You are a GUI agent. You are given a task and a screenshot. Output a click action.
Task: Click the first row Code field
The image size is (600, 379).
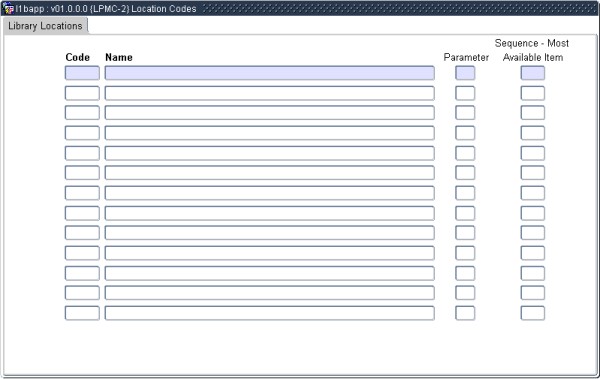[82, 73]
